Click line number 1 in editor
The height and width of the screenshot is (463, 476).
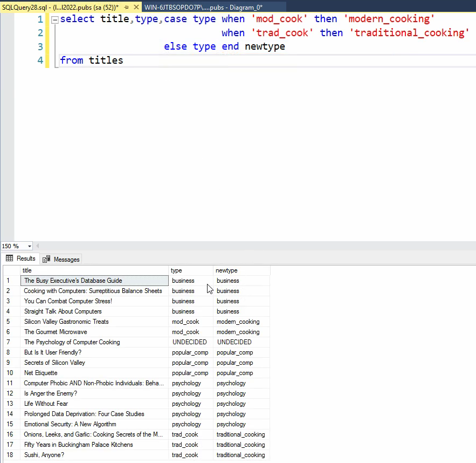40,19
